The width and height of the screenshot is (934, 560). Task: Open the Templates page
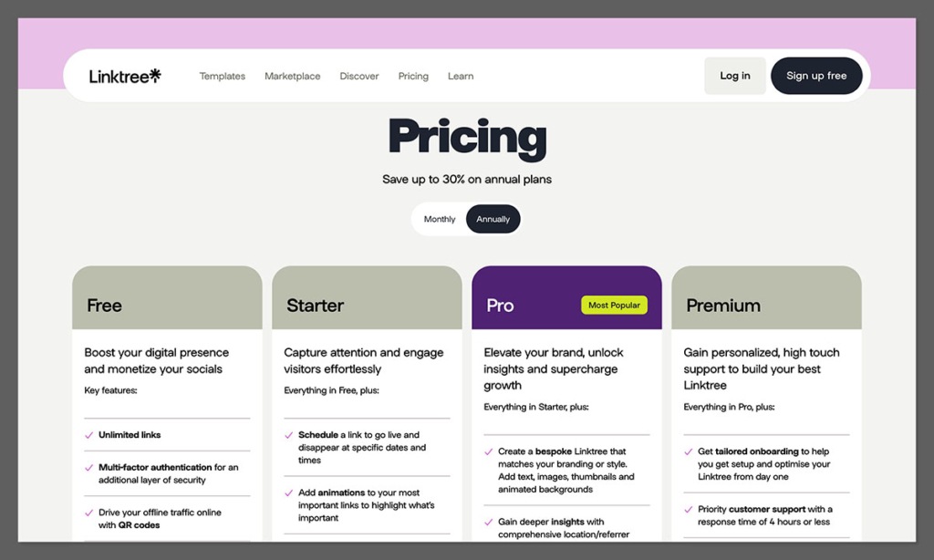point(222,77)
